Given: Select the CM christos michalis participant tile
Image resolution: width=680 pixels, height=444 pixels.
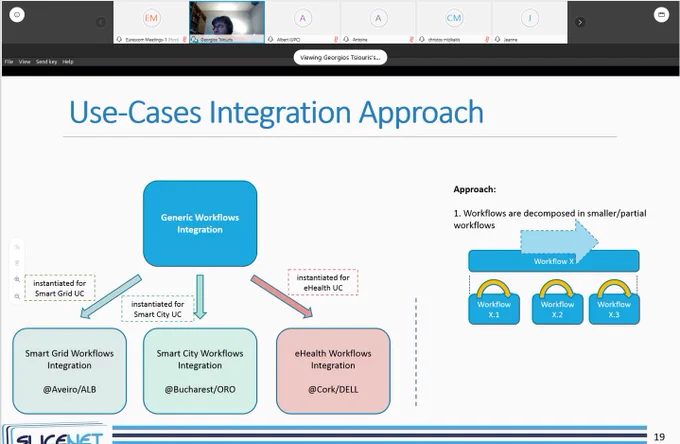Looking at the screenshot, I should tap(454, 22).
